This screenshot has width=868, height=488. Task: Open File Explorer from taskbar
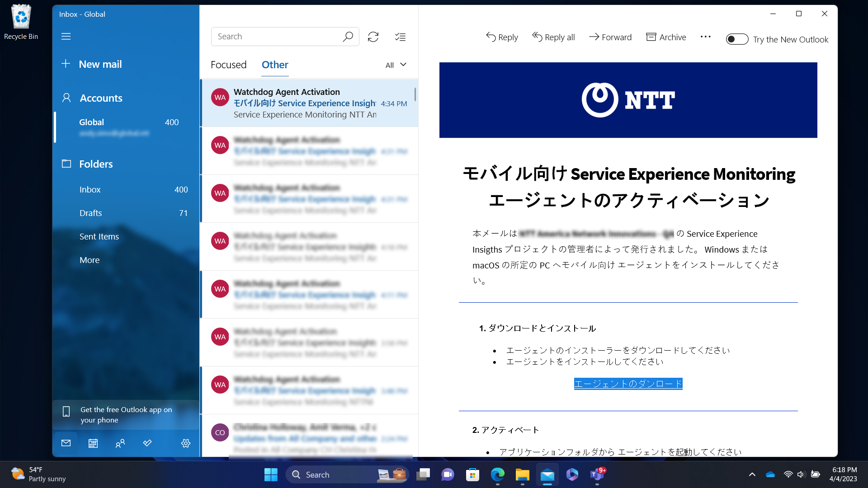point(522,474)
